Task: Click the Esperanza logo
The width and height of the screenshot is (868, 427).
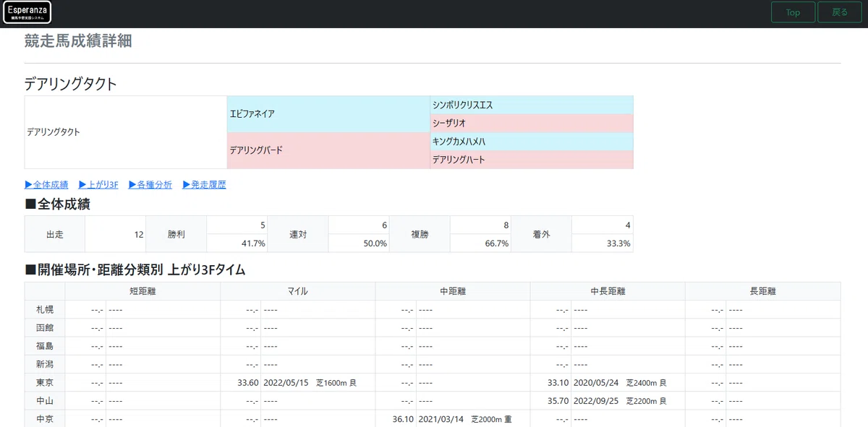Action: point(27,12)
